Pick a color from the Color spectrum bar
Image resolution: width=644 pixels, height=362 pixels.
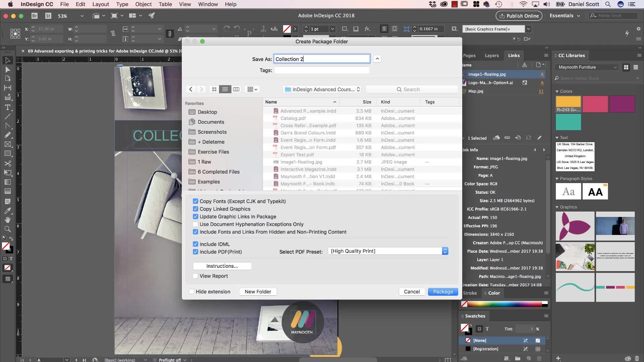[504, 304]
